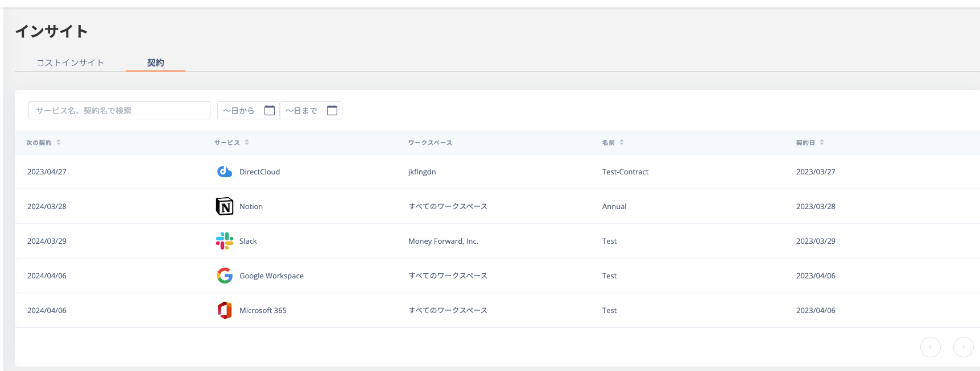Viewport: 980px width, 371px height.
Task: Click the Test name in Microsoft 365 row
Action: click(609, 310)
